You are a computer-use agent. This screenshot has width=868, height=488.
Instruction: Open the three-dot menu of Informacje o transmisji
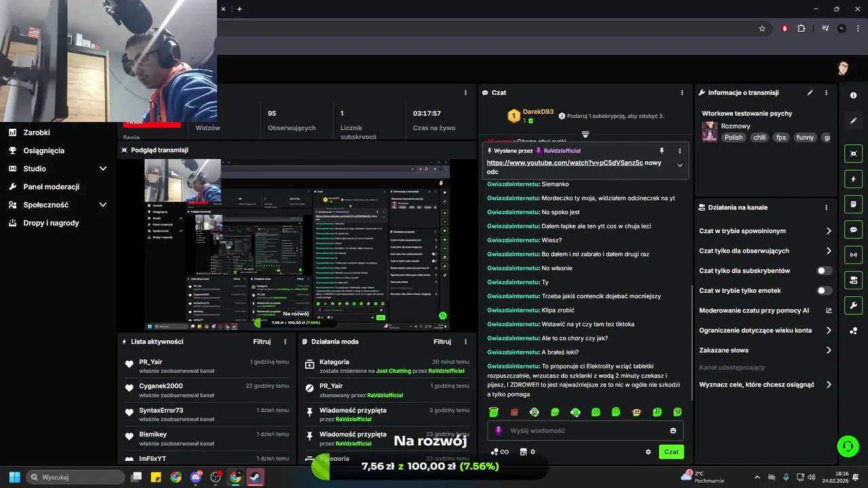click(x=826, y=93)
